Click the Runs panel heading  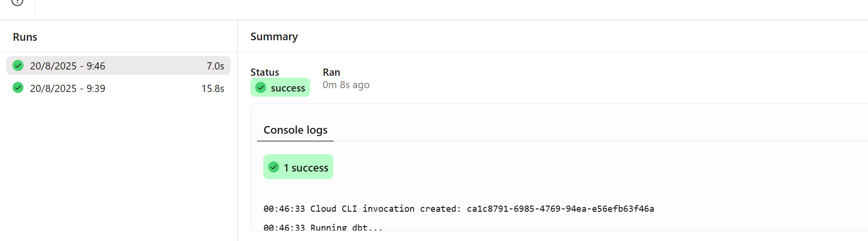tap(25, 37)
